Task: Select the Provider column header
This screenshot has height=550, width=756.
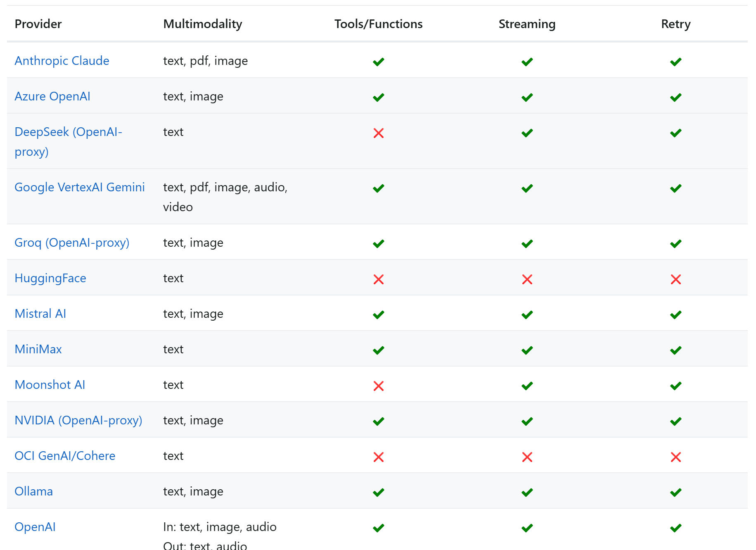Action: point(38,24)
